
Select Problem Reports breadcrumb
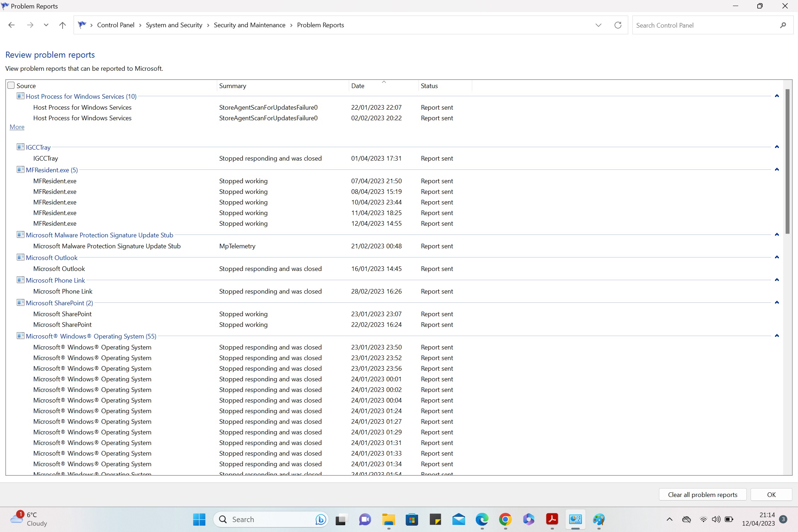pos(320,25)
